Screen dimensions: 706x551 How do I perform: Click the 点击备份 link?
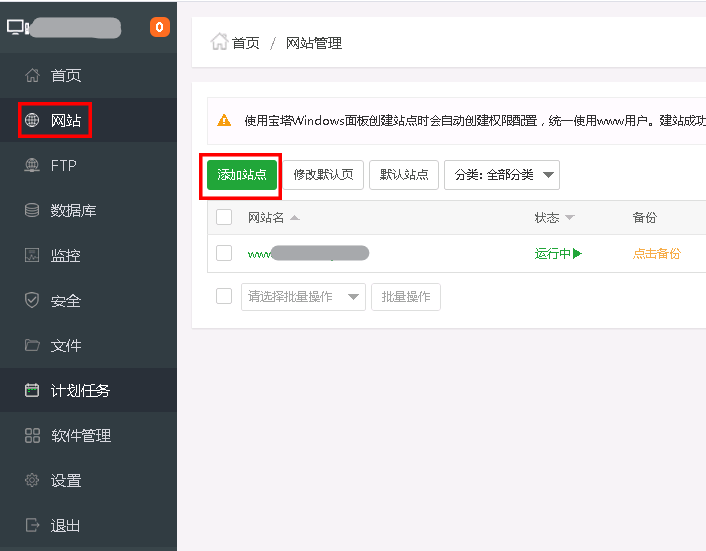coord(656,254)
